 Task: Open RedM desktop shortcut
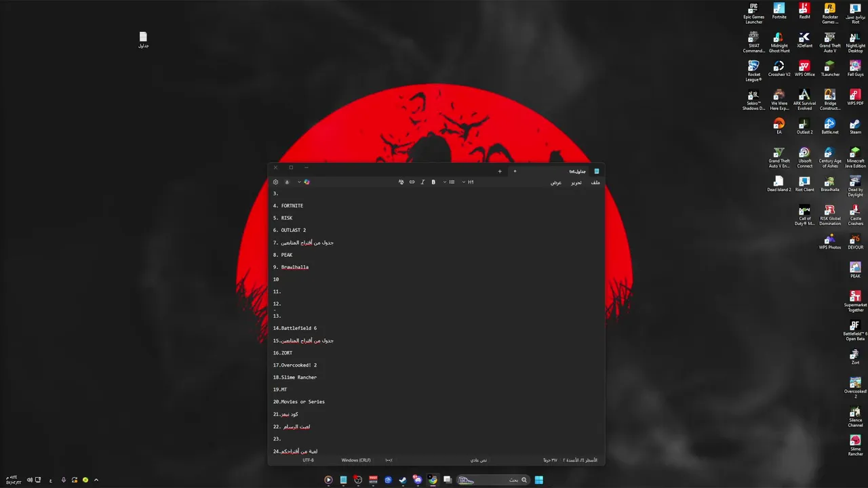(x=804, y=12)
